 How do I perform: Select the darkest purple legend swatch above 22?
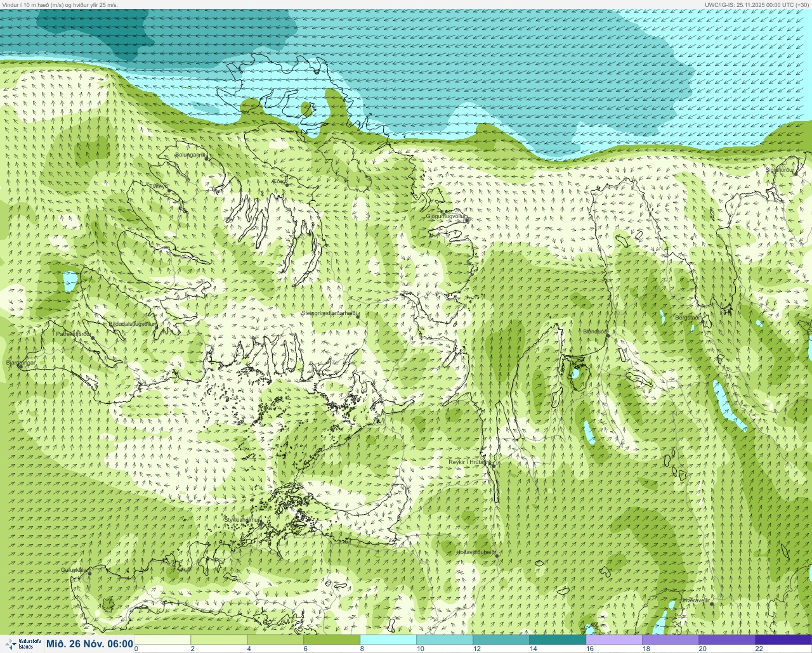click(x=783, y=640)
